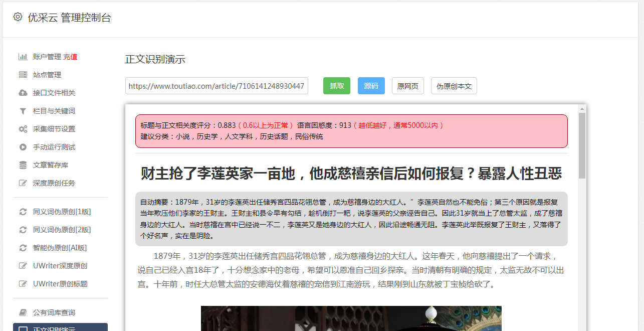The height and width of the screenshot is (331, 644).
Task: Click the filter funnel icon for 栏目与关键词
Action: (23, 111)
